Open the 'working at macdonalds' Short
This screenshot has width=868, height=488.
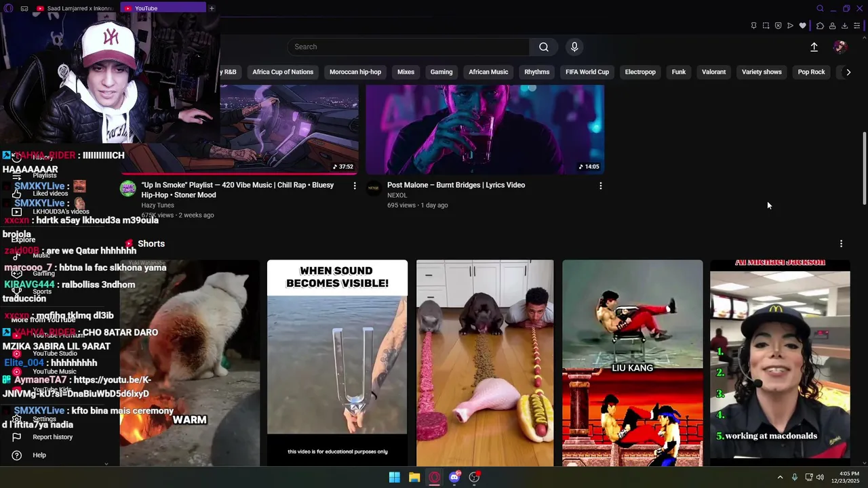(780, 363)
